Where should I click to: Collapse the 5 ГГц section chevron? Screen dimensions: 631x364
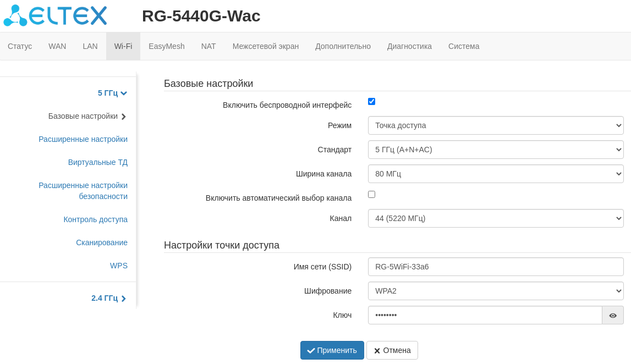click(124, 93)
